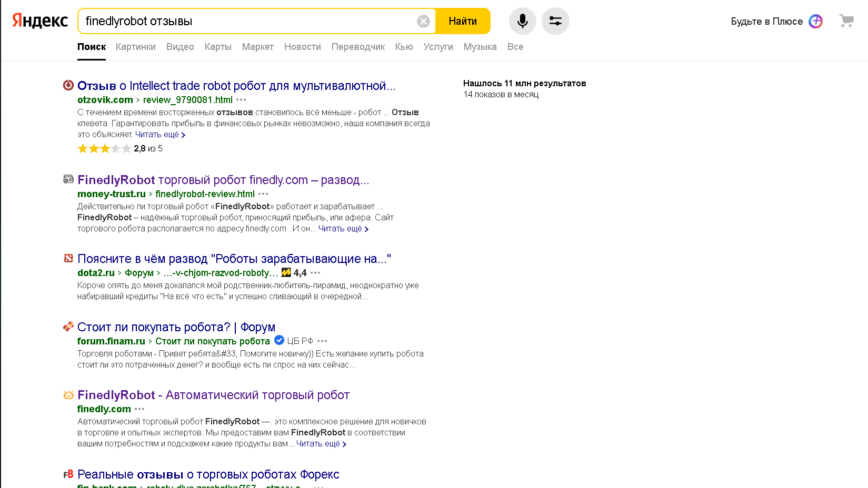Expand Читать ещё on the money-trust snippet
The height and width of the screenshot is (488, 868).
[343, 229]
